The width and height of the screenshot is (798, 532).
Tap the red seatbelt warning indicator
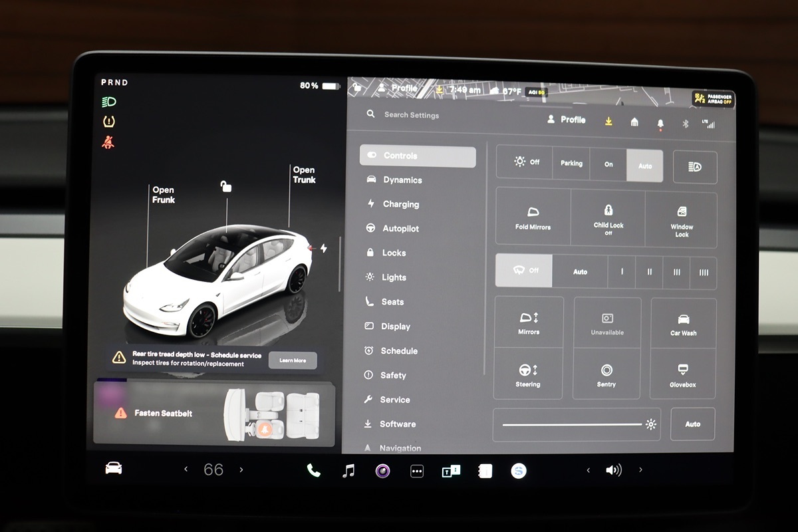pyautogui.click(x=108, y=142)
